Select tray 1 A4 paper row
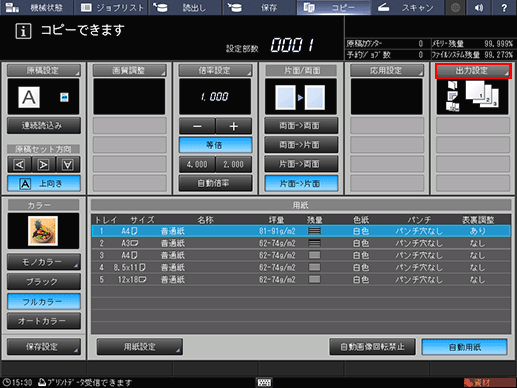 click(301, 231)
